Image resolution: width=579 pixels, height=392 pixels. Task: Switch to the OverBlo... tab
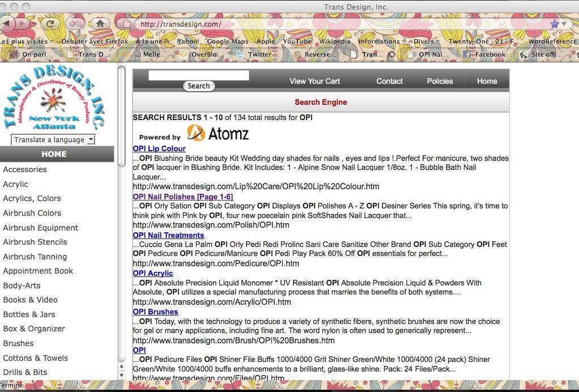201,54
